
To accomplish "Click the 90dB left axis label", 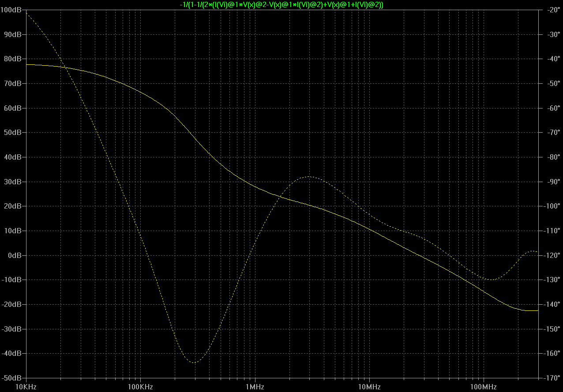I will tap(13, 34).
